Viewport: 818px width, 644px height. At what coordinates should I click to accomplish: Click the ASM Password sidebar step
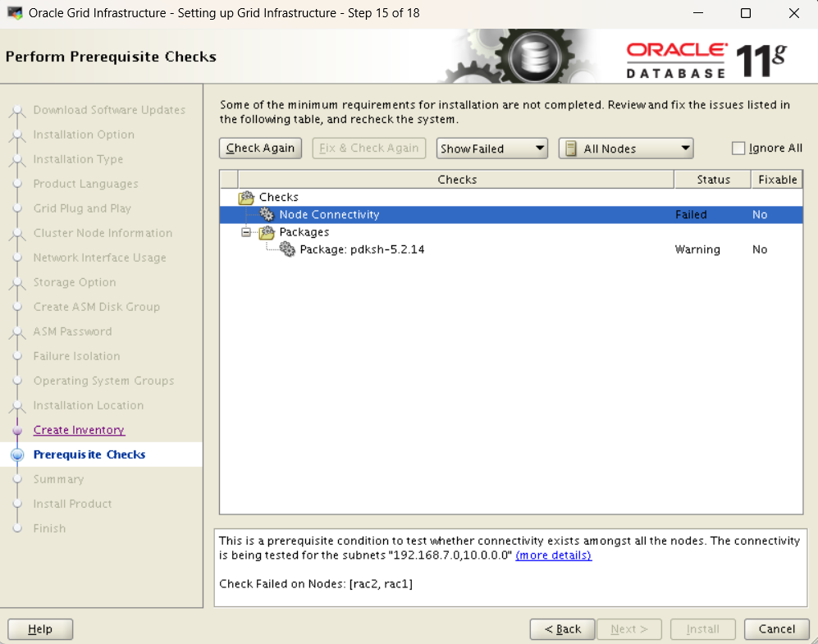click(72, 331)
